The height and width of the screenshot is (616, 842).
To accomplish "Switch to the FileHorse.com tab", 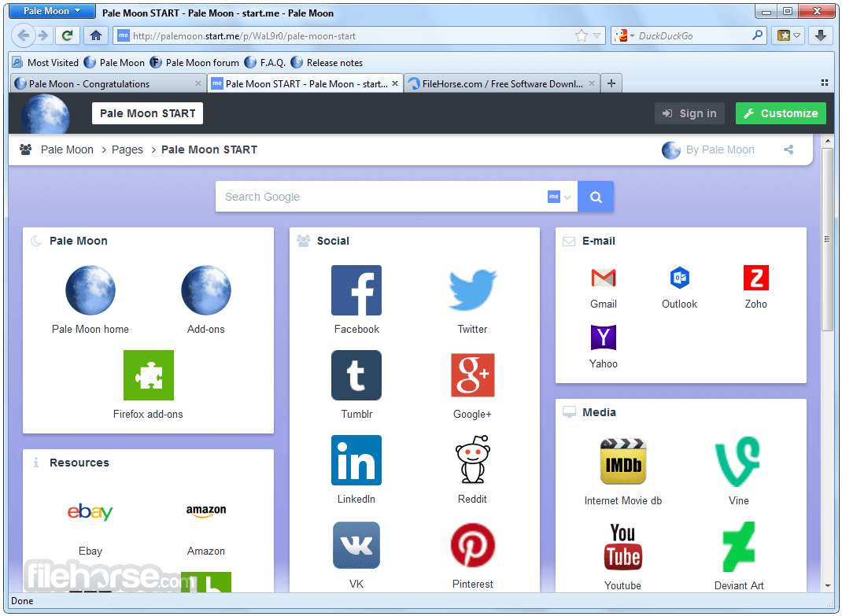I will [501, 83].
